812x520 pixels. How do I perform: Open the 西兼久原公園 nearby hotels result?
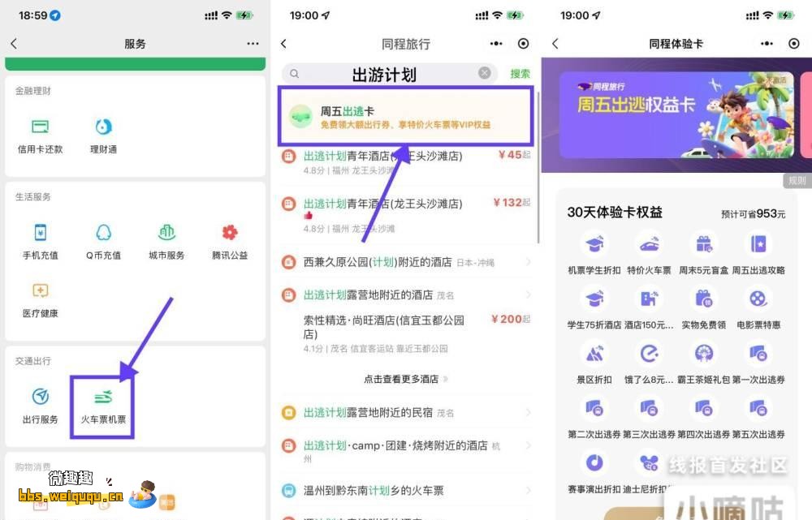406,262
